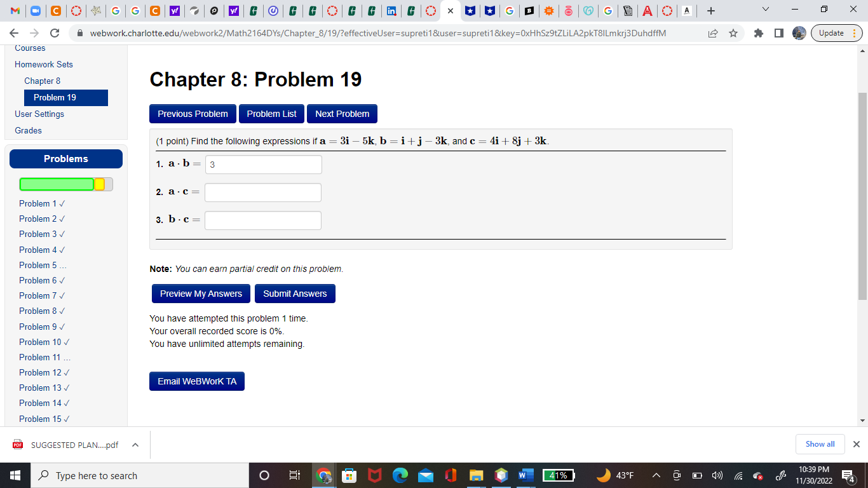Show all downloads

click(820, 444)
